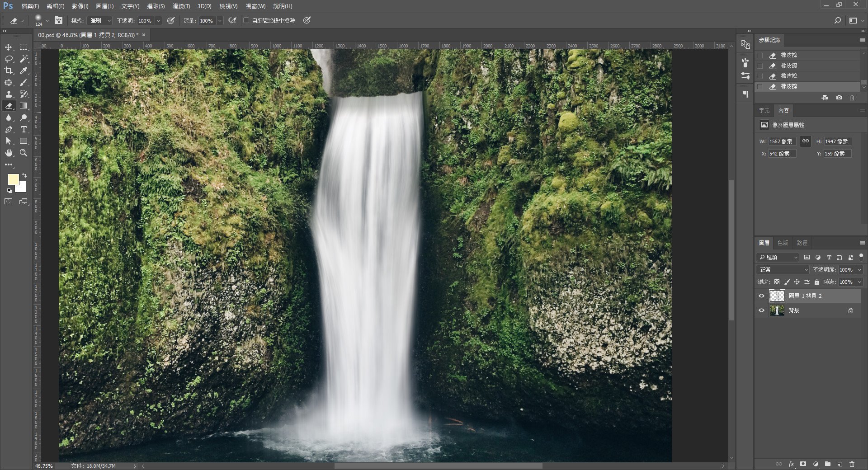The width and height of the screenshot is (868, 470).
Task: Select the Gradient tool
Action: click(x=24, y=106)
